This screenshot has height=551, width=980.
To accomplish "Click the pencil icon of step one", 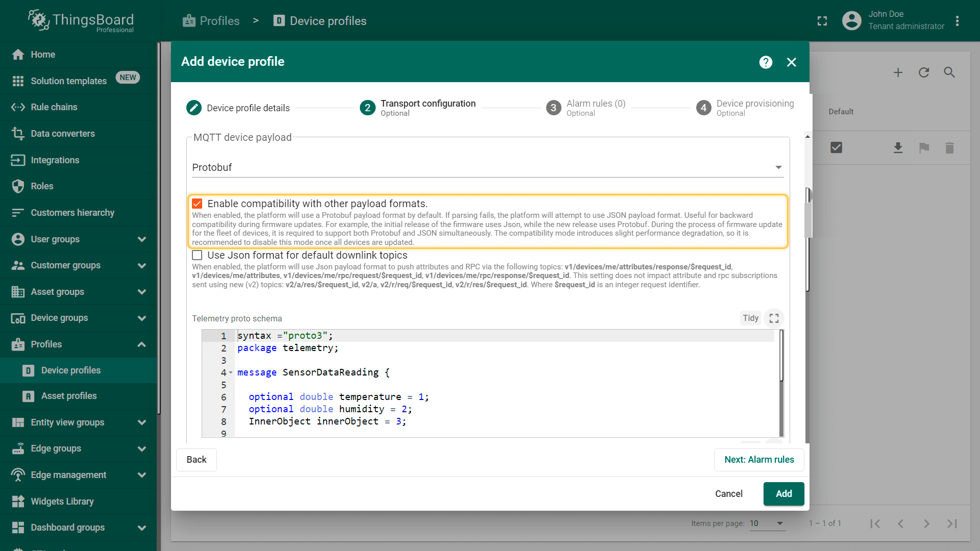I will click(194, 108).
